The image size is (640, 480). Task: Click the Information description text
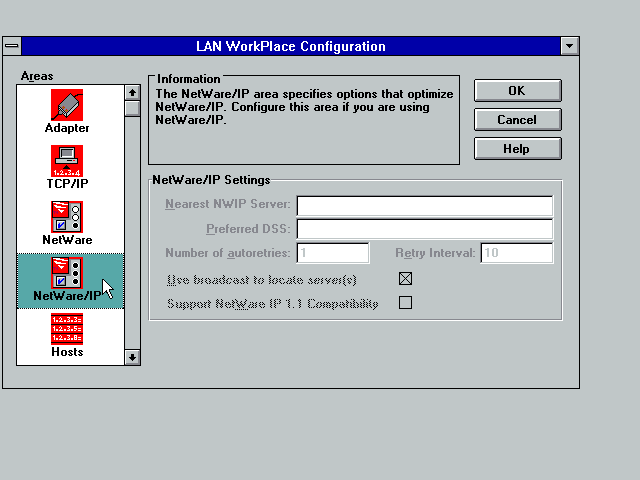[304, 107]
